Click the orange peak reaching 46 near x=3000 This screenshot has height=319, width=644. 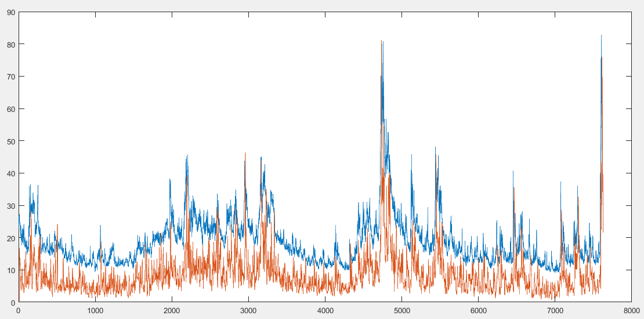pyautogui.click(x=245, y=154)
